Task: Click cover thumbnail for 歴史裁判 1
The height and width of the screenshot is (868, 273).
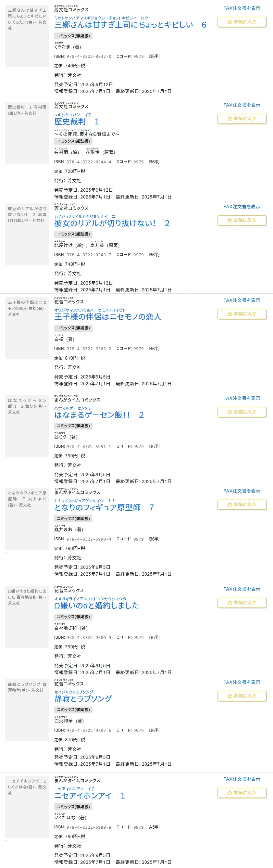Action: click(27, 133)
